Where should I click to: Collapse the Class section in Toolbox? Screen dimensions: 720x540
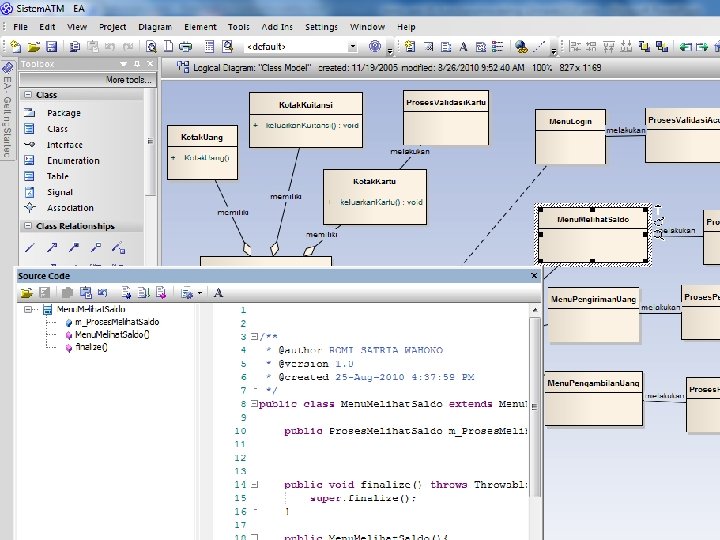coord(28,95)
